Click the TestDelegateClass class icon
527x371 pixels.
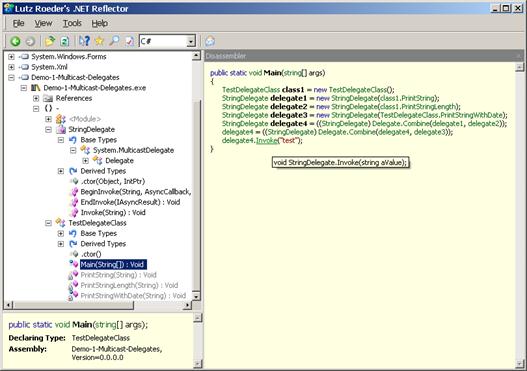click(x=60, y=222)
